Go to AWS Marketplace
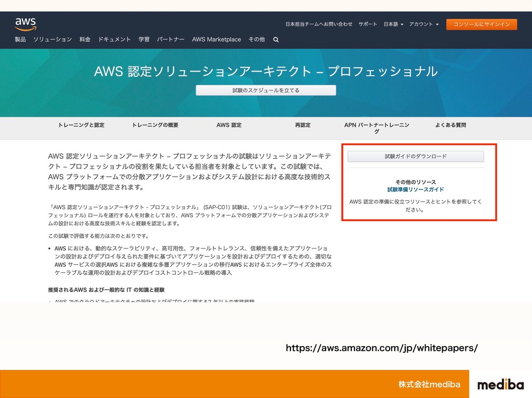532x398 pixels. [x=217, y=39]
